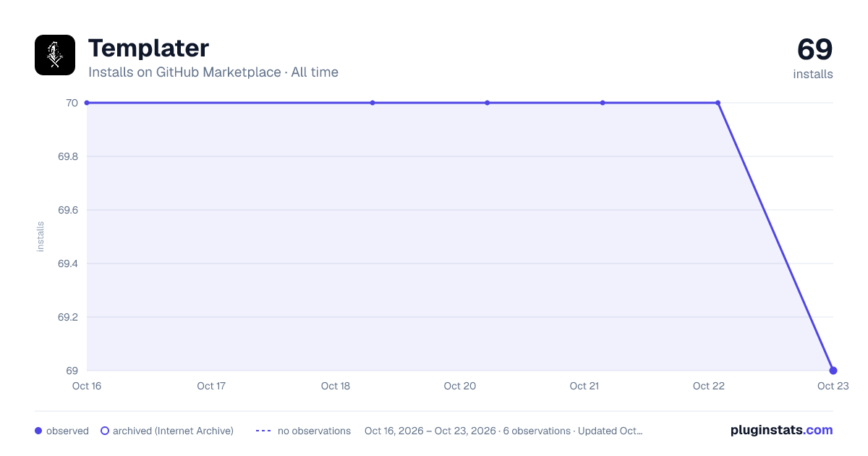The width and height of the screenshot is (868, 456).
Task: Click the 69 installs total figure
Action: point(814,50)
